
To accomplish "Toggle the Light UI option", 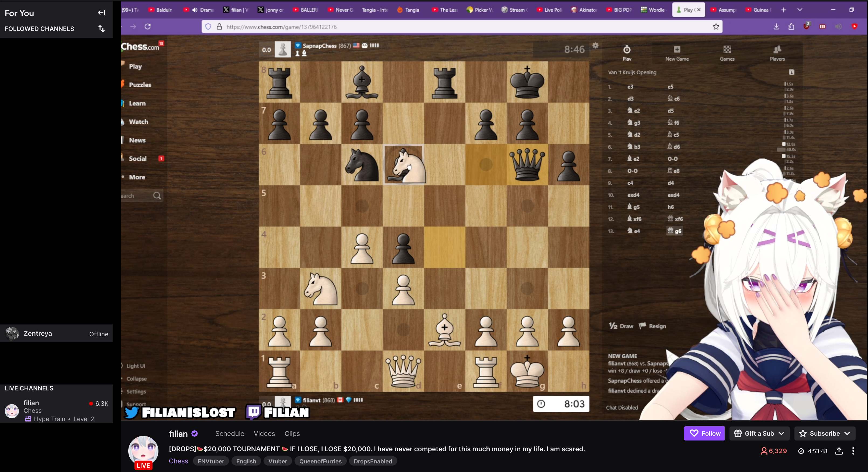I will (x=136, y=366).
